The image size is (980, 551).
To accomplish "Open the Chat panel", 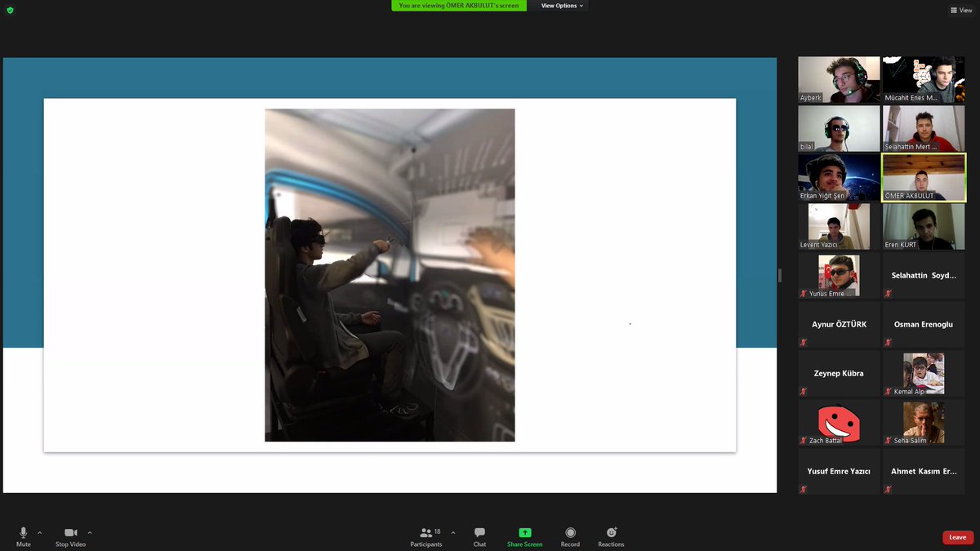I will tap(479, 536).
